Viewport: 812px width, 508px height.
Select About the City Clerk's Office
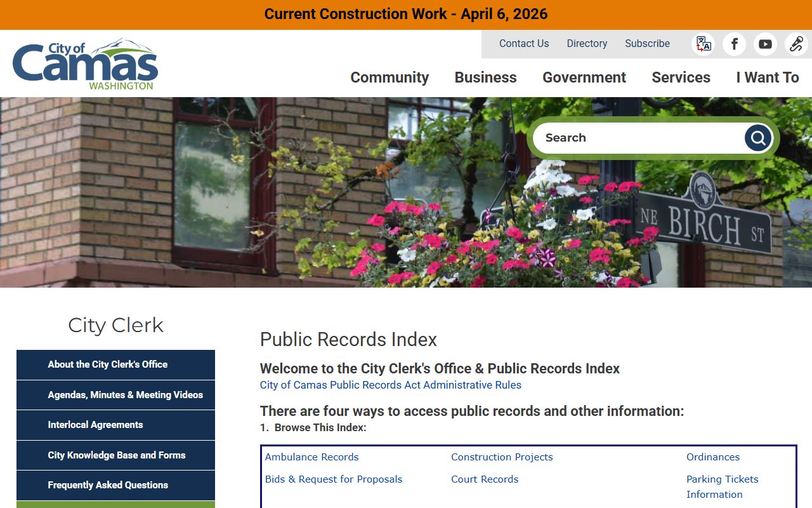coord(115,364)
